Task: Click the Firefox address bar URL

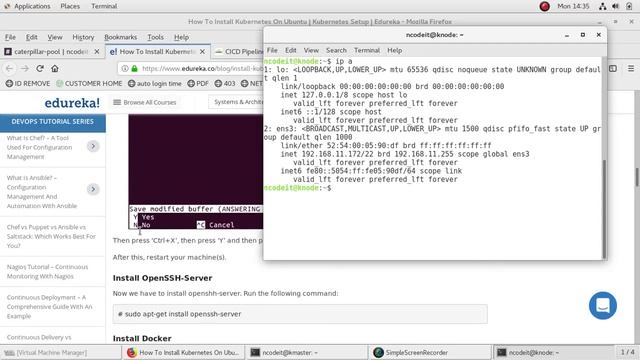Action: [202, 69]
